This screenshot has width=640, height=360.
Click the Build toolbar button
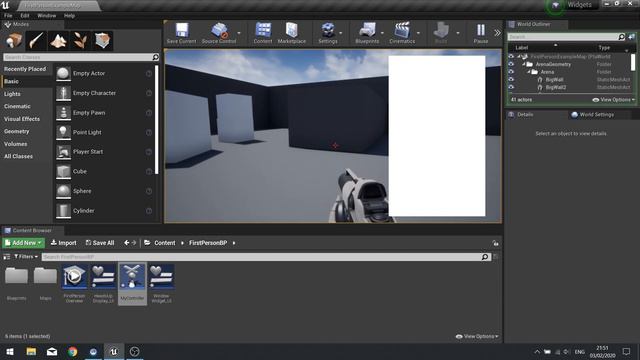pos(441,33)
